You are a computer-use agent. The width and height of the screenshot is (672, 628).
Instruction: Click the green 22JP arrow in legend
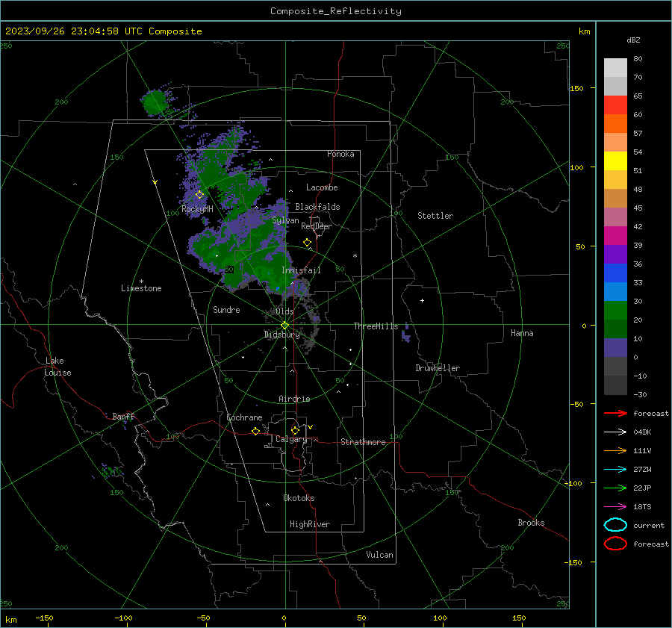615,488
